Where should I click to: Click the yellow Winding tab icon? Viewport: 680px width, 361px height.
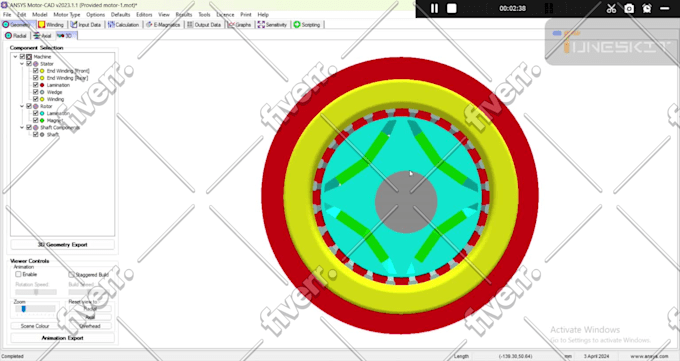(x=42, y=25)
